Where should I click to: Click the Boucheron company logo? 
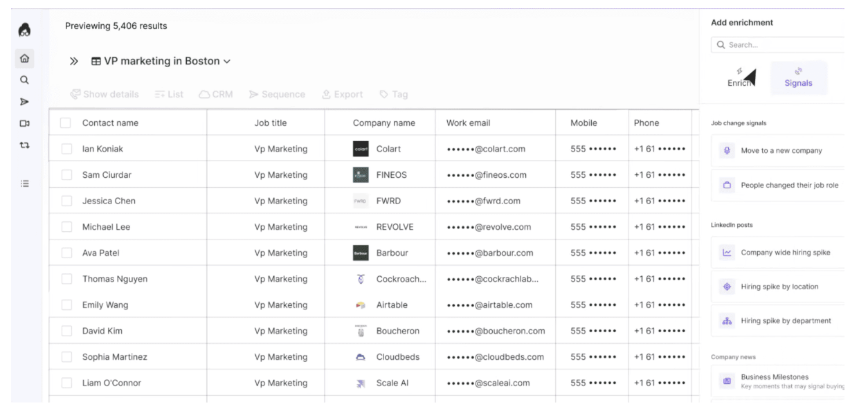361,331
